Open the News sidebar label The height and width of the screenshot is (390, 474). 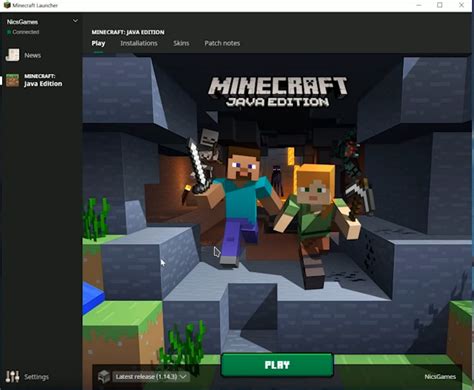click(33, 55)
